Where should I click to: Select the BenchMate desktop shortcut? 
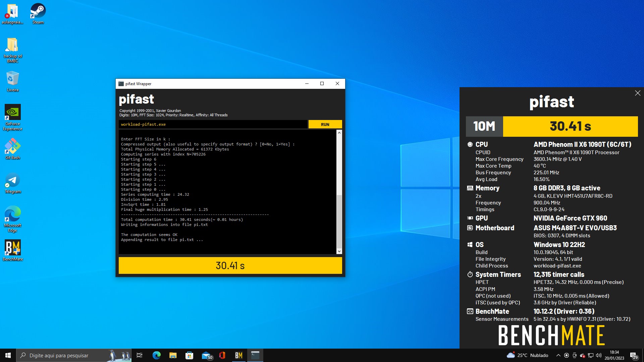(12, 250)
